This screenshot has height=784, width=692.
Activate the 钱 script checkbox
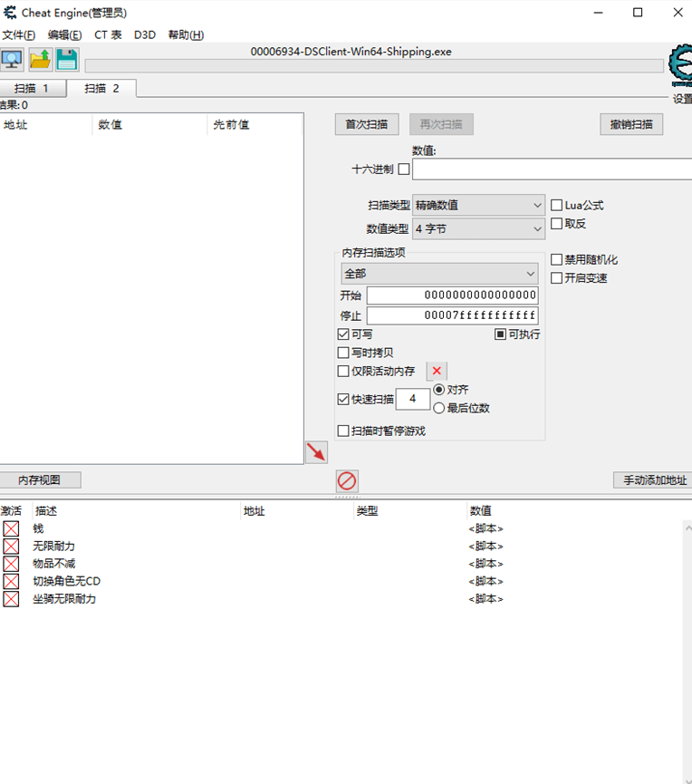coord(11,528)
